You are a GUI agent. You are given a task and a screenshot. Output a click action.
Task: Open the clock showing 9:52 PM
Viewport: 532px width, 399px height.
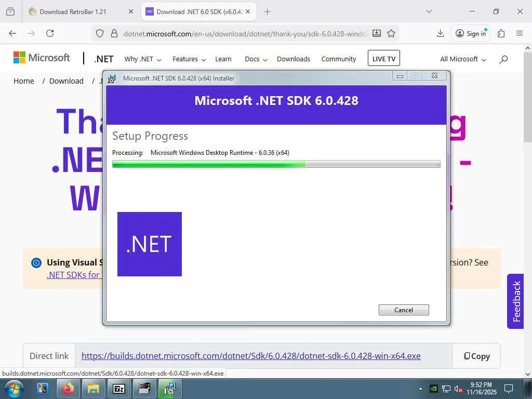click(x=481, y=389)
